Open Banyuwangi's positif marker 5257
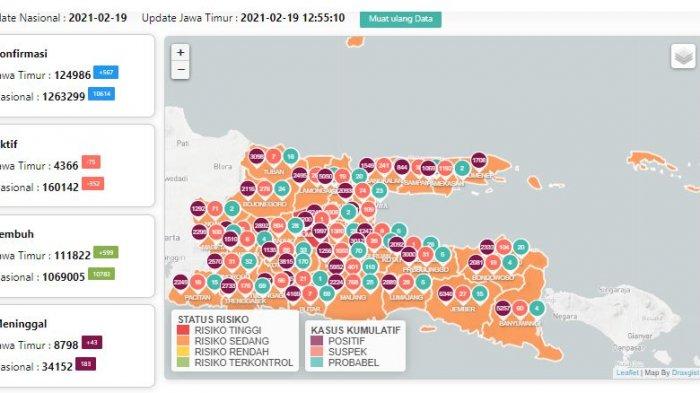Image resolution: width=700 pixels, height=393 pixels. pos(503,308)
